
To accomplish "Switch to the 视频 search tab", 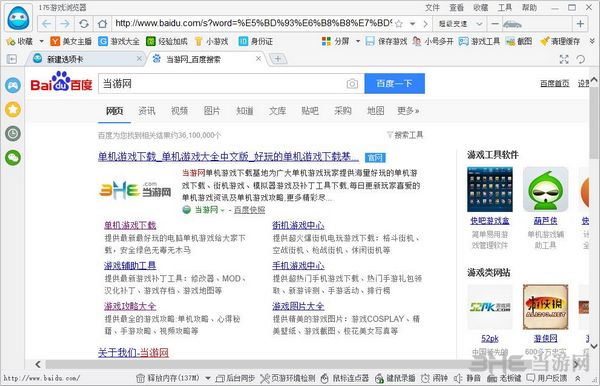I will click(179, 111).
